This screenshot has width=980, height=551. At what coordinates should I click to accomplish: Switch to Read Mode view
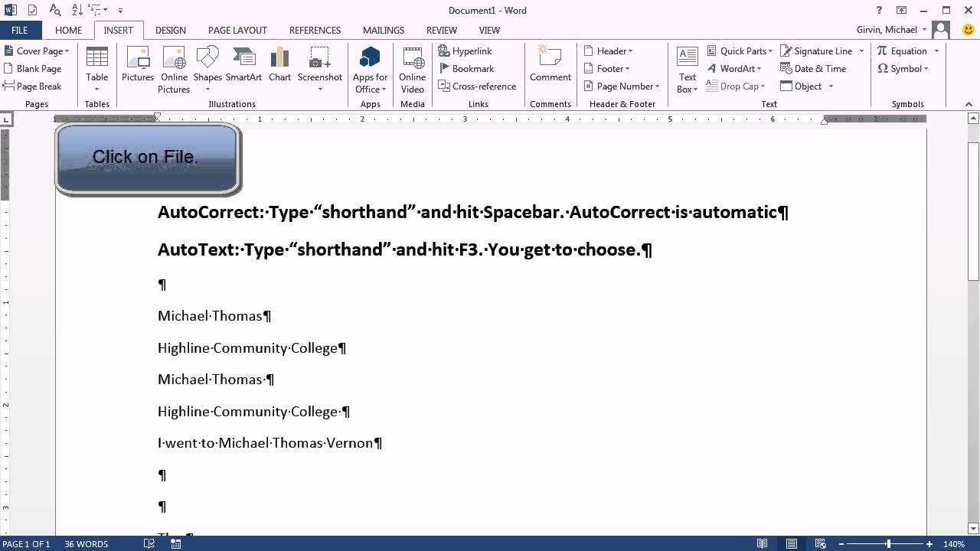(763, 543)
